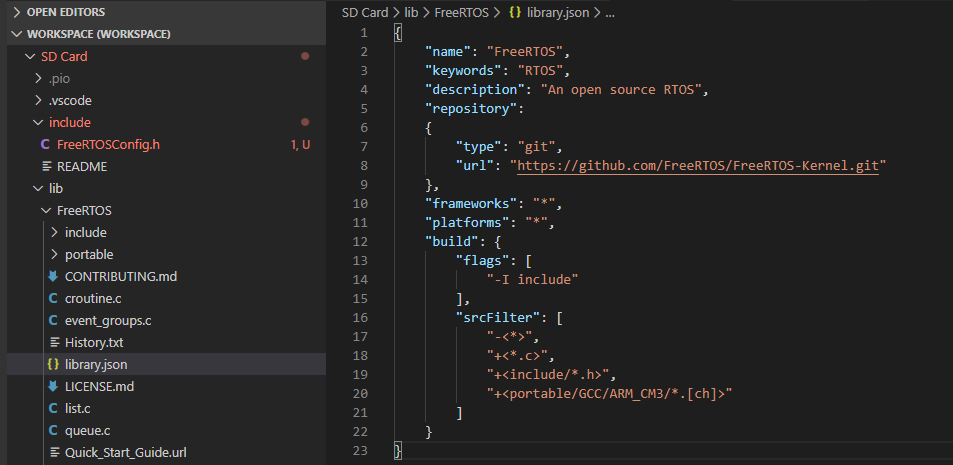Click the lib breadcrumb segment
Viewport: 953px width, 465px height.
pyautogui.click(x=412, y=12)
